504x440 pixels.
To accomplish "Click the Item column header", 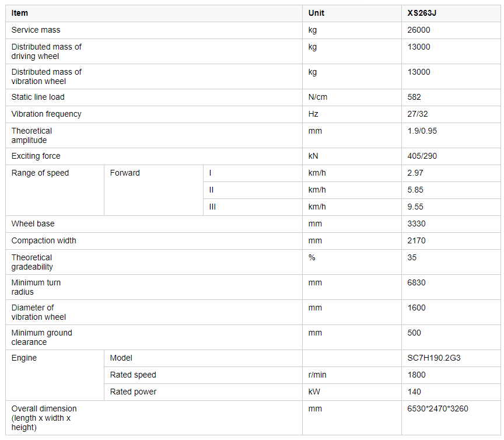I will 20,13.
